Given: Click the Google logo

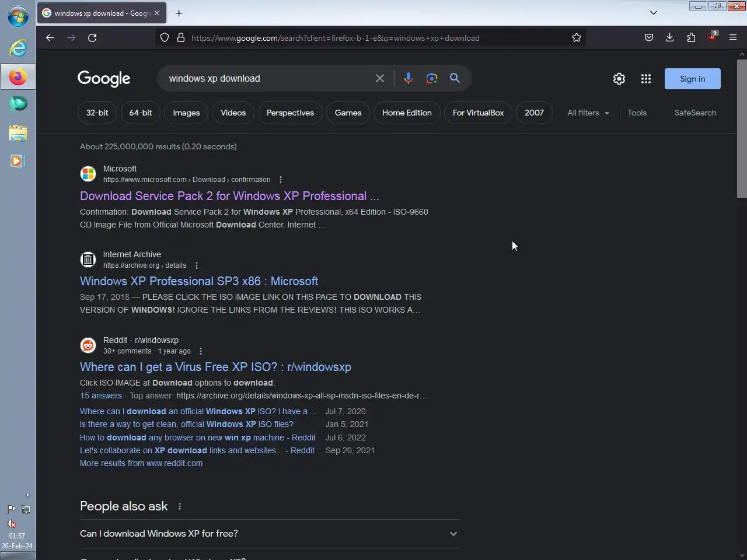Looking at the screenshot, I should (104, 79).
